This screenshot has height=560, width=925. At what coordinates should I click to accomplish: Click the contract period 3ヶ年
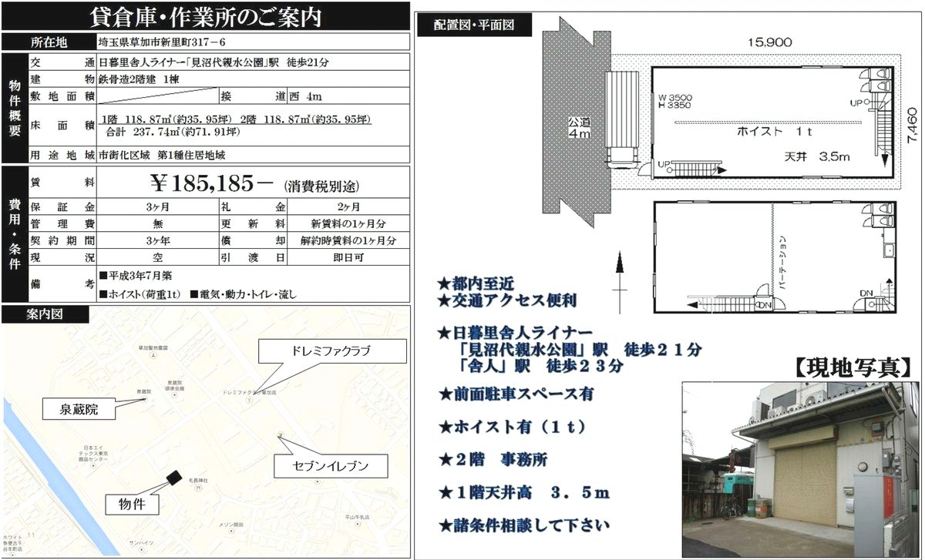point(157,241)
